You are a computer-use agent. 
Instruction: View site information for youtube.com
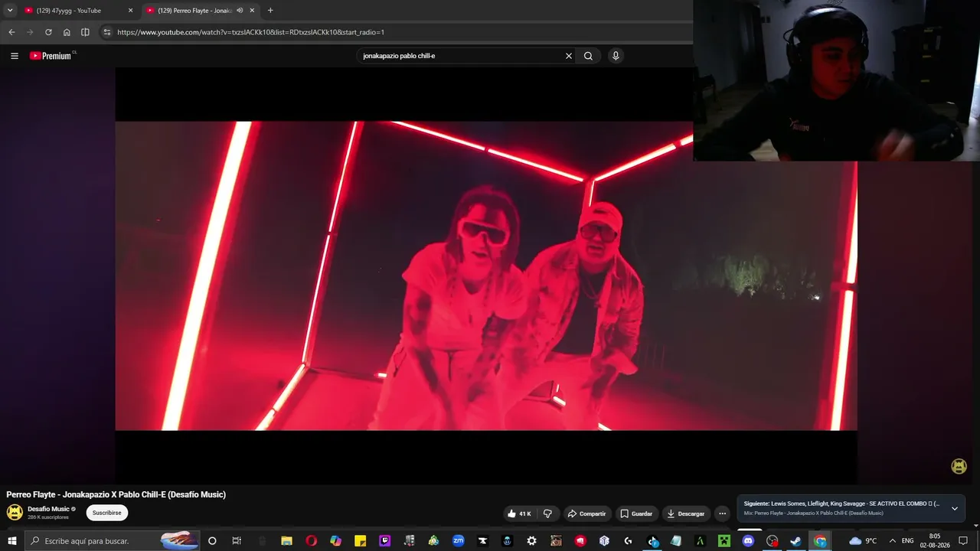pos(107,32)
